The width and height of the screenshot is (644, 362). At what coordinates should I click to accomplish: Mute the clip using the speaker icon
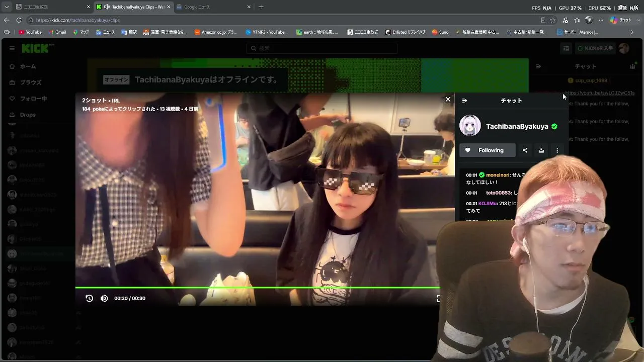104,298
